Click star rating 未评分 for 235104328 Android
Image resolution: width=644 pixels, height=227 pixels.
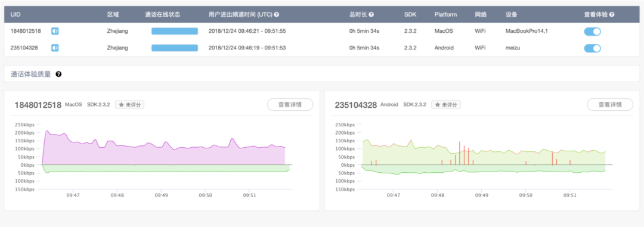tap(445, 105)
